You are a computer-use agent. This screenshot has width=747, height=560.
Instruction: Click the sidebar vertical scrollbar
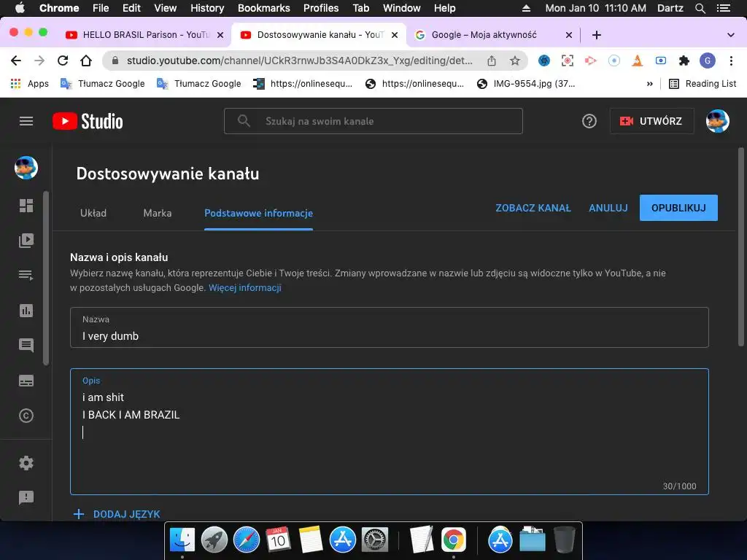pyautogui.click(x=46, y=279)
